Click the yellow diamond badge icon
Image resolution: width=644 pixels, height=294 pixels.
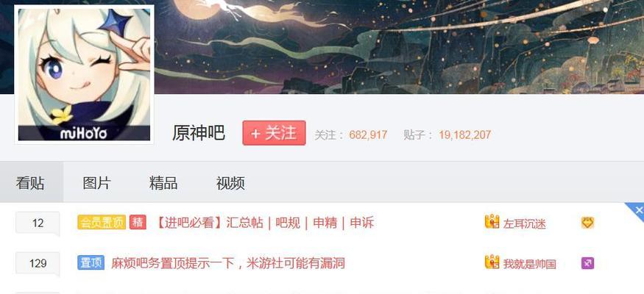point(588,223)
